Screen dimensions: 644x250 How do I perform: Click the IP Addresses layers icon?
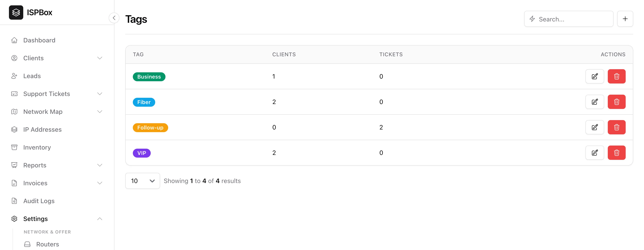click(x=14, y=129)
